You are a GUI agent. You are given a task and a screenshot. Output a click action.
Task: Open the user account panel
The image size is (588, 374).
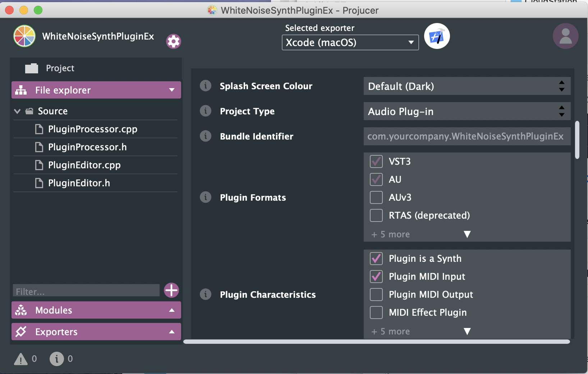click(x=565, y=36)
